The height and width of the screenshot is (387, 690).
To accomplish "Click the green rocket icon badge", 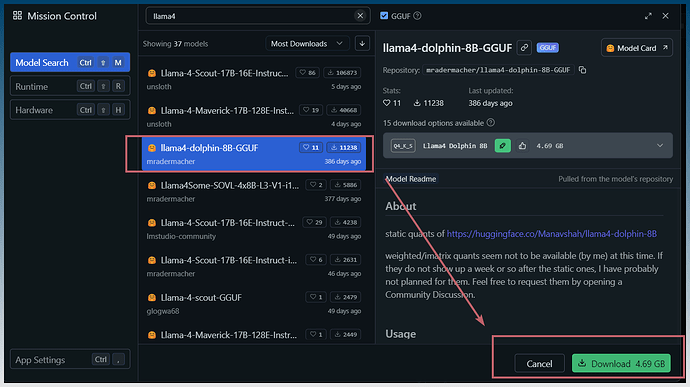I will pos(503,146).
